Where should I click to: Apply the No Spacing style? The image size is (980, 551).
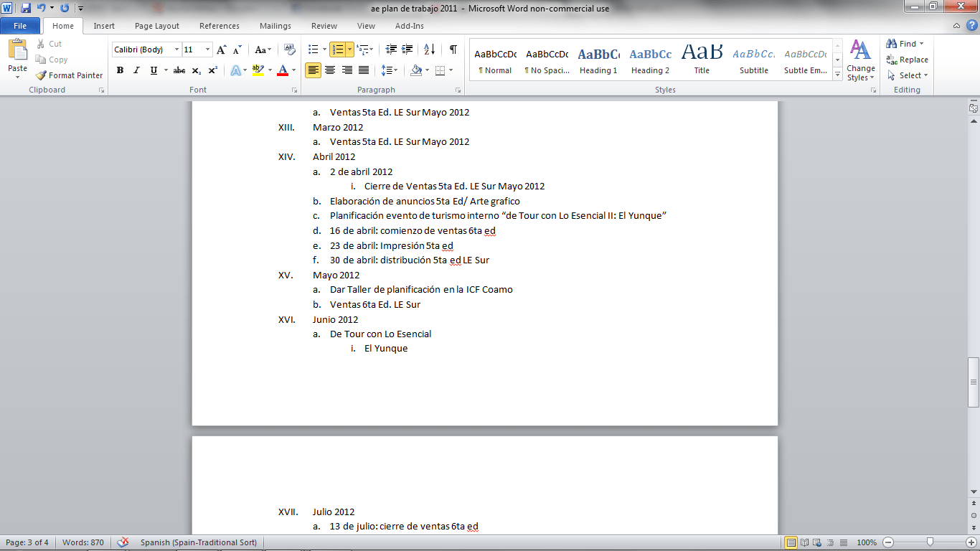click(547, 60)
